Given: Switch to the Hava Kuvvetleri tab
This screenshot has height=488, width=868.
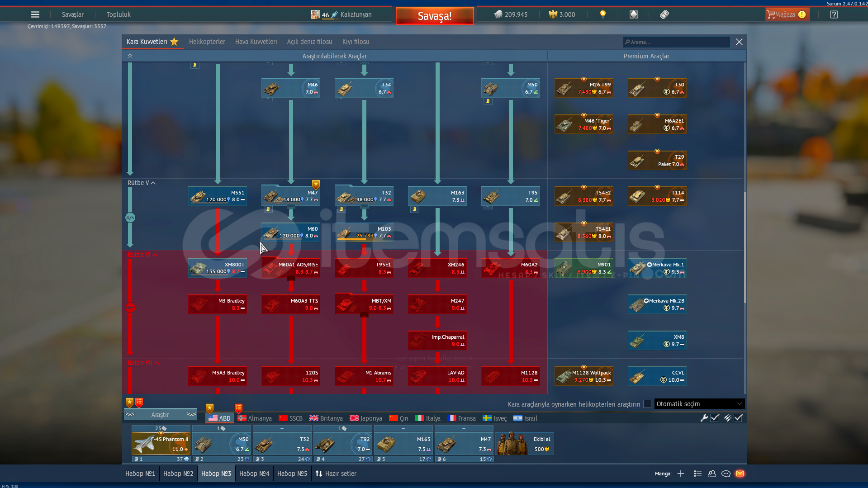Looking at the screenshot, I should coord(256,42).
